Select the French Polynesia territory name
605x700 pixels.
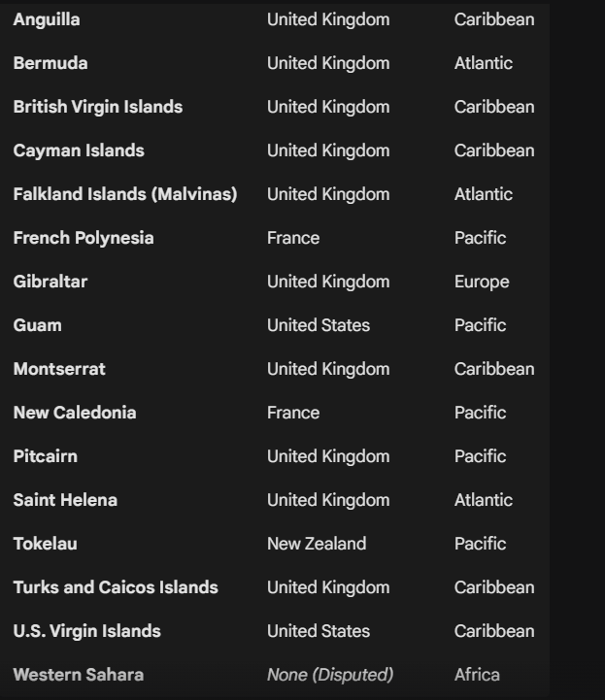[x=84, y=238]
